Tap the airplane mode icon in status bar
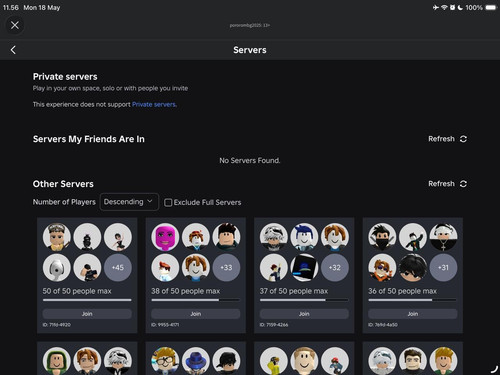Viewport: 500px width, 375px height. (436, 7)
